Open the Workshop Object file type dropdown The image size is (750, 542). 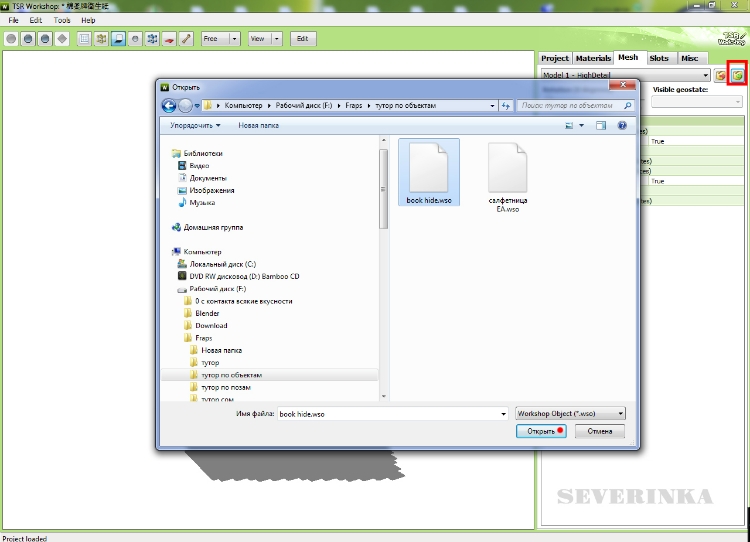570,413
